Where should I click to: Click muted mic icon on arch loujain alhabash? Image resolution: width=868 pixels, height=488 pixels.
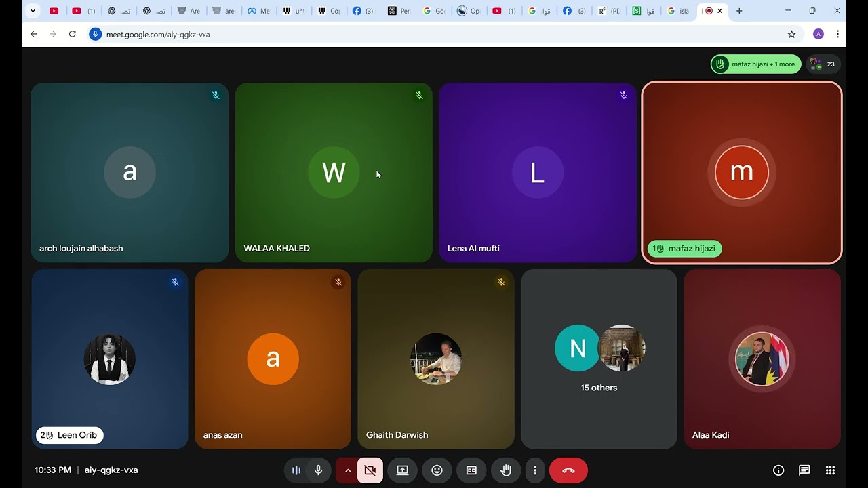(x=216, y=96)
